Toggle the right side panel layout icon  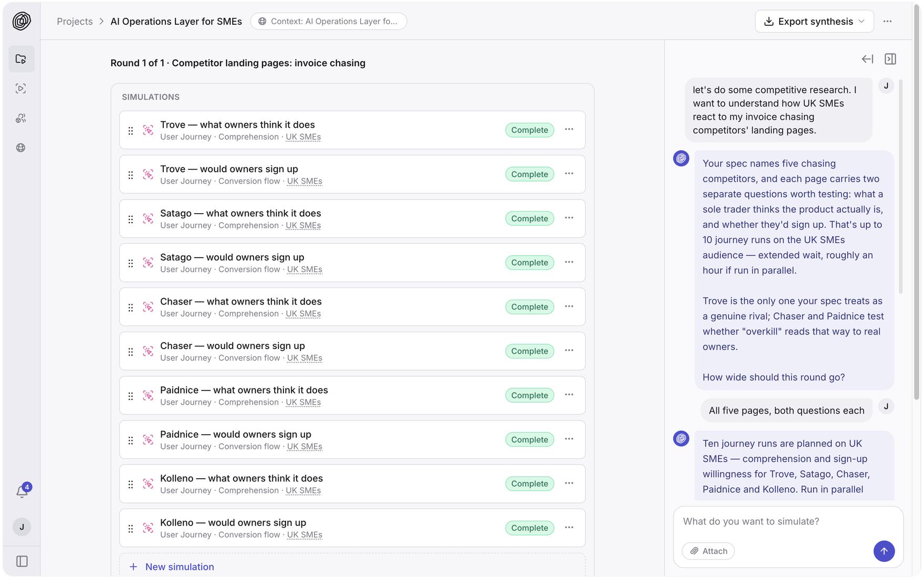pyautogui.click(x=890, y=59)
